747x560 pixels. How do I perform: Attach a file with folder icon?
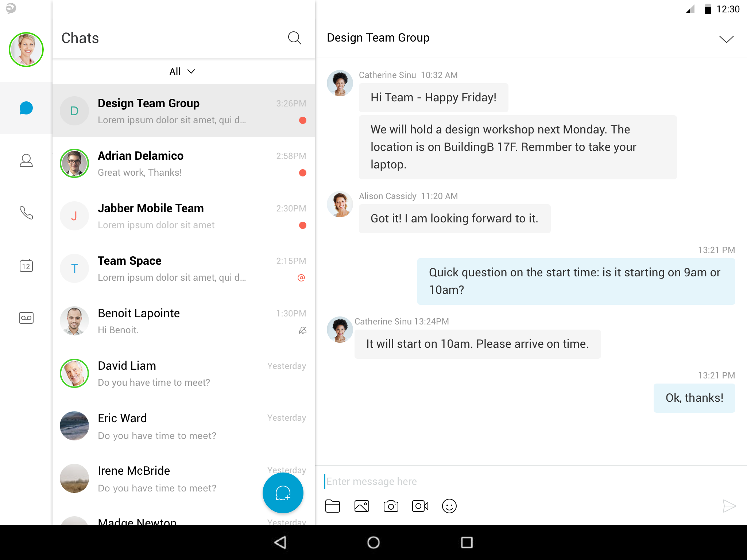click(x=332, y=506)
